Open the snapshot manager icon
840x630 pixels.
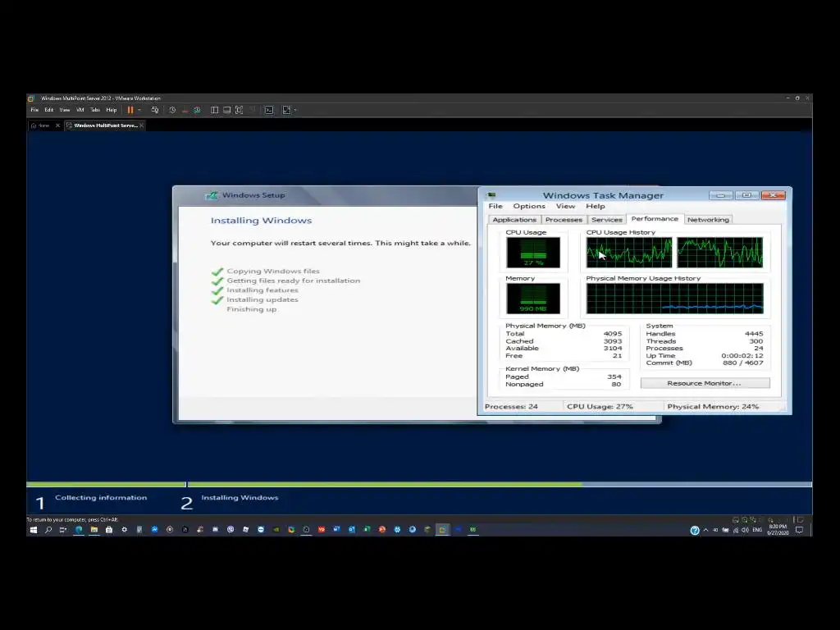coord(197,110)
